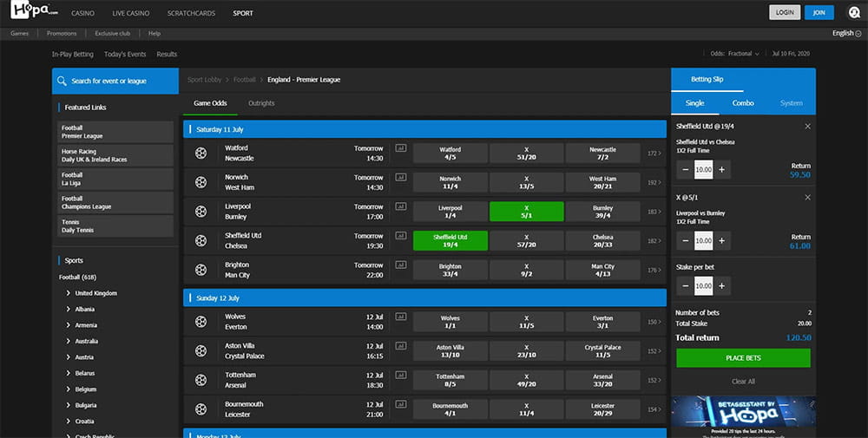This screenshot has height=438, width=868.
Task: Open stats icon for Norwich vs West Ham
Action: (x=401, y=178)
